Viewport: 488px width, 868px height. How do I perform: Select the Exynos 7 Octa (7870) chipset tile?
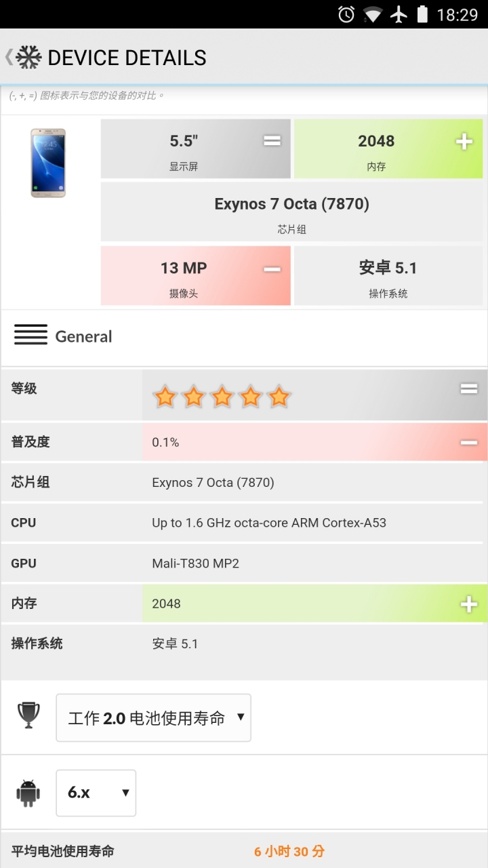[x=292, y=212]
